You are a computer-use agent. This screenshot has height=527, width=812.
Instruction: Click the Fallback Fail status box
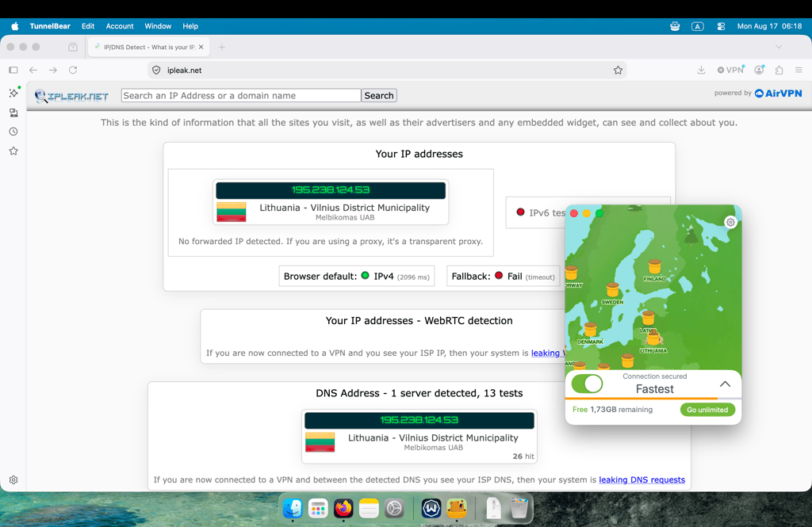pos(503,277)
